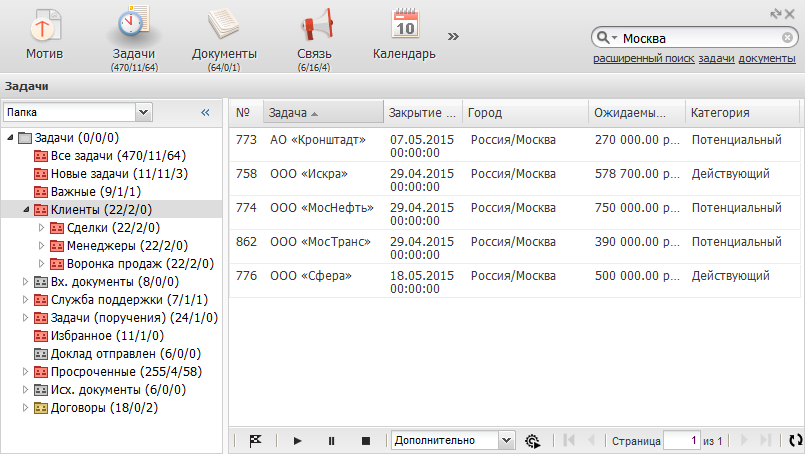Expand the Исх. документы folder arrow
Screen dimensions: 805x454
pos(25,389)
